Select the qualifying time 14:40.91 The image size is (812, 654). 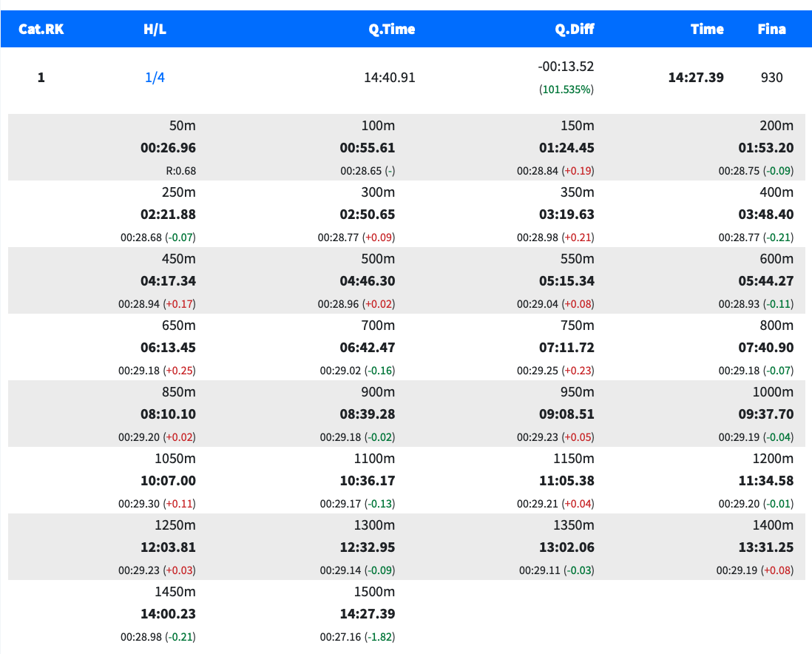389,78
